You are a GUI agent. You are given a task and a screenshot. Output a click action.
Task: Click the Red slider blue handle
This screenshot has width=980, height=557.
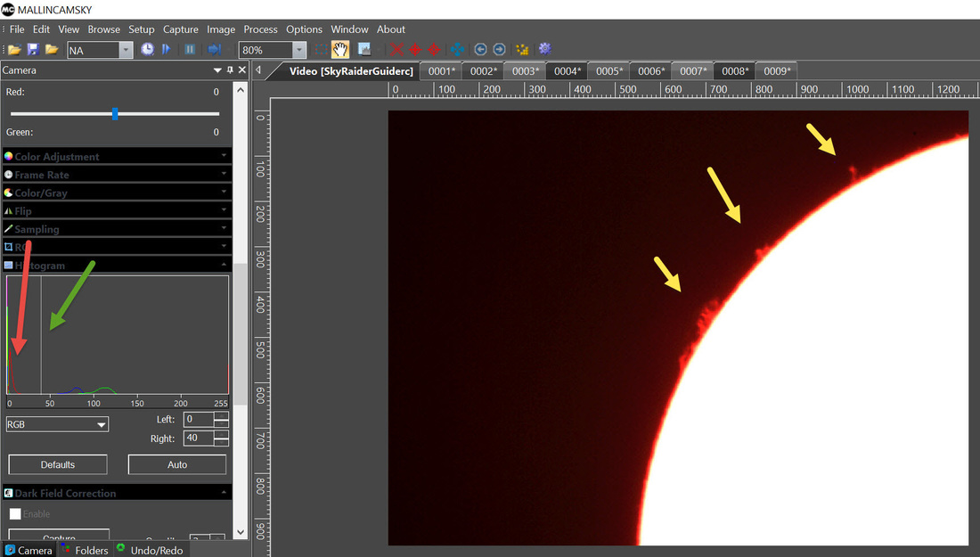(x=115, y=114)
